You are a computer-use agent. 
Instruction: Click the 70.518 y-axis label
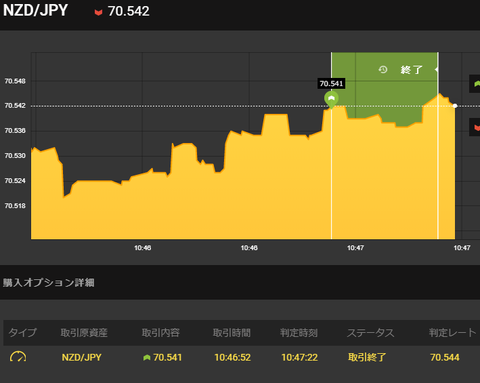[15, 206]
